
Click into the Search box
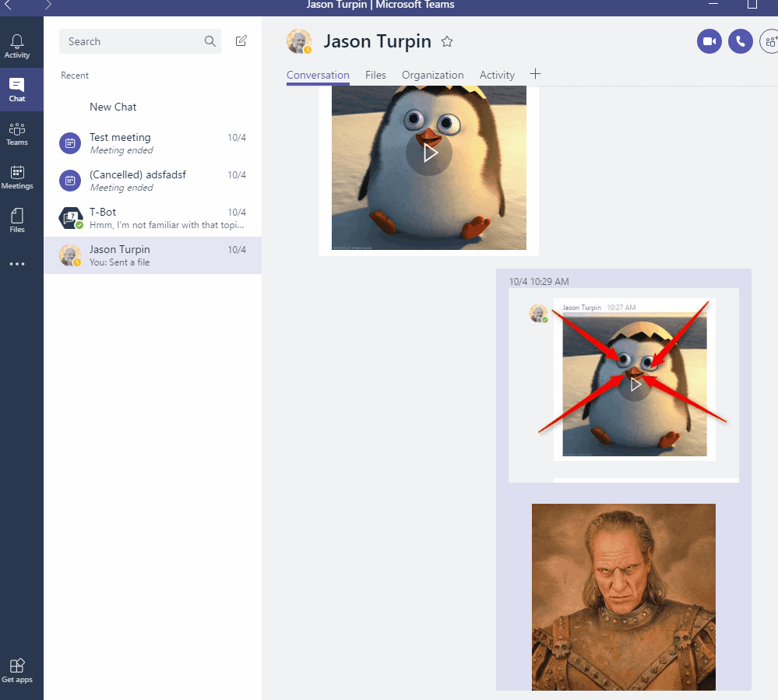click(x=140, y=41)
